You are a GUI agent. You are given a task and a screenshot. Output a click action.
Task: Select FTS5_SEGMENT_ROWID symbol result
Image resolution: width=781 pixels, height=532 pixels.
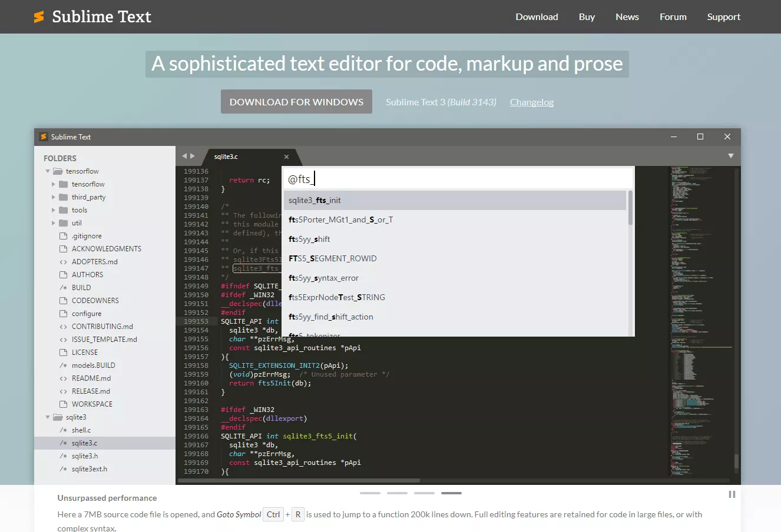(455, 258)
